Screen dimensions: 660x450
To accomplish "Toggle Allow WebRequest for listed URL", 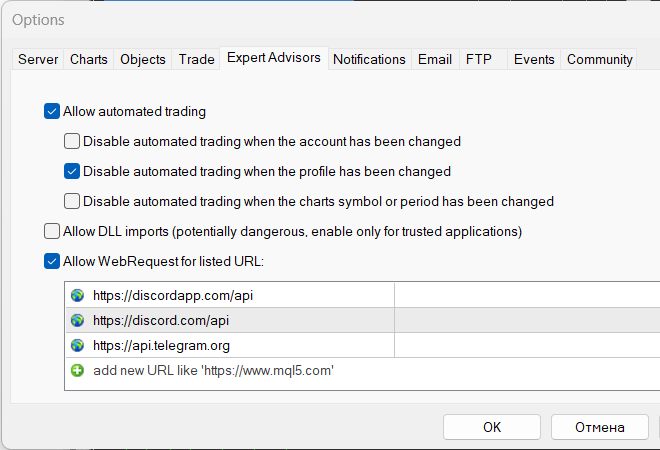I will pos(52,261).
